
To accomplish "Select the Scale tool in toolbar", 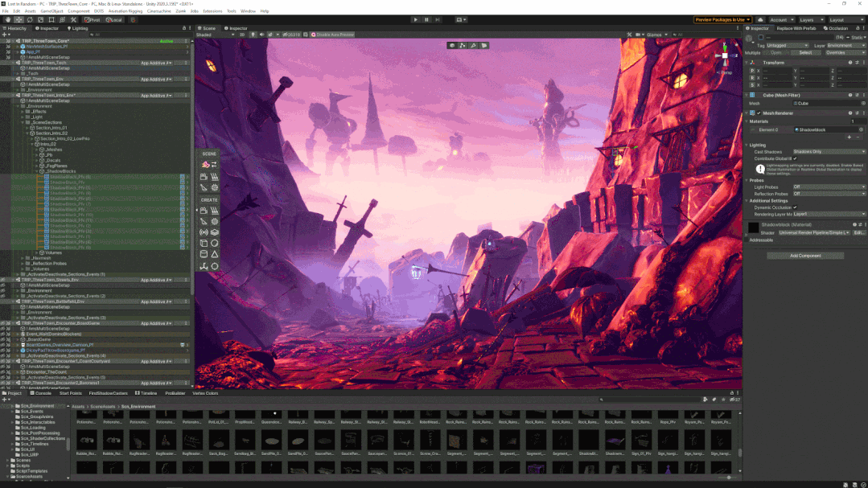I will point(40,20).
